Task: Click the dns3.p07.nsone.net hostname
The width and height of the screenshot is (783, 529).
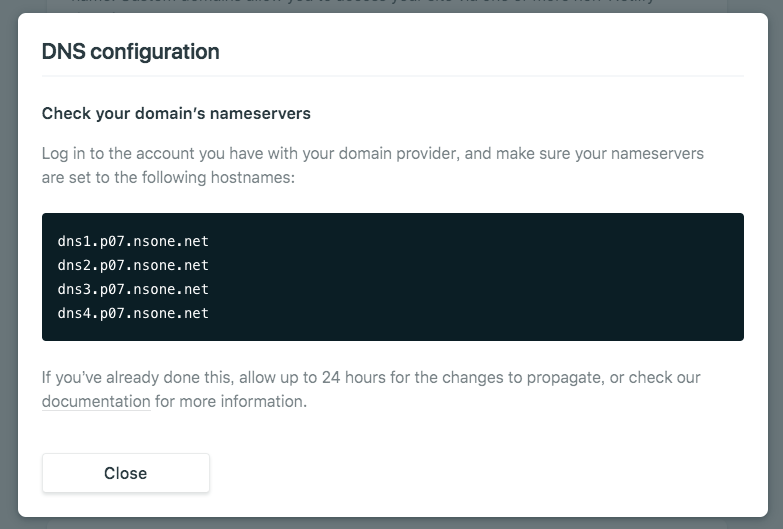Action: (133, 289)
